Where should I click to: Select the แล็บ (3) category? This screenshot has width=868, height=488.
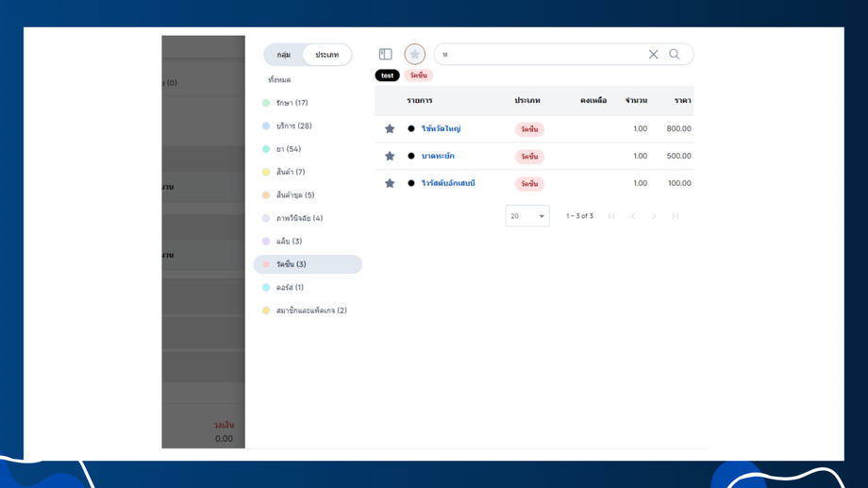pos(308,242)
